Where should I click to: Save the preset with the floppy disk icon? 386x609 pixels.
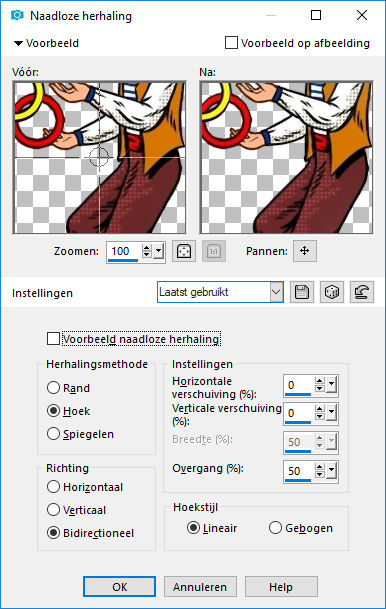pos(302,292)
